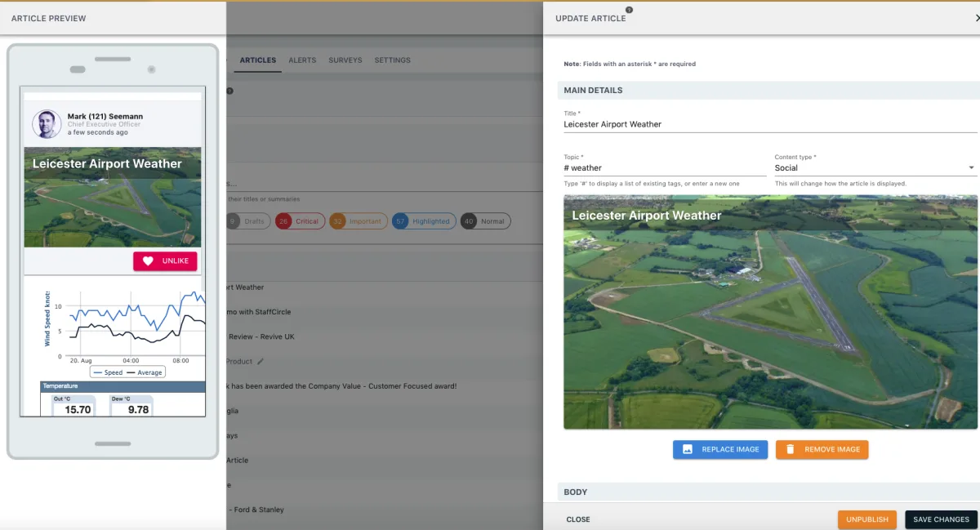Viewport: 980px width, 530px height.
Task: Click the trash icon in the Remove Image button
Action: [791, 449]
